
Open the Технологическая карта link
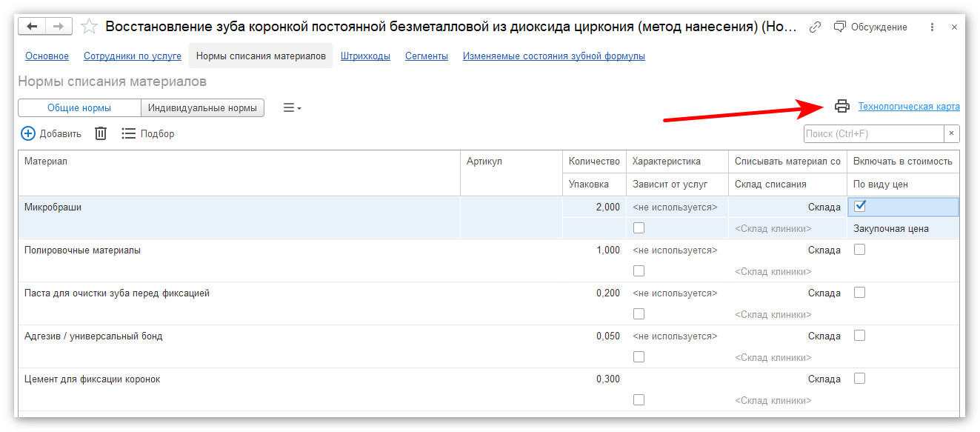(909, 107)
